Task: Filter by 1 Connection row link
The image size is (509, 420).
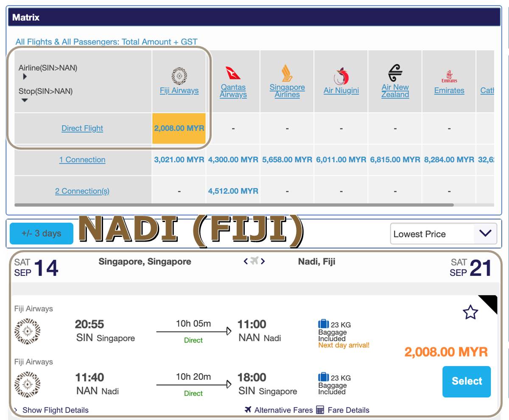Action: coord(82,159)
